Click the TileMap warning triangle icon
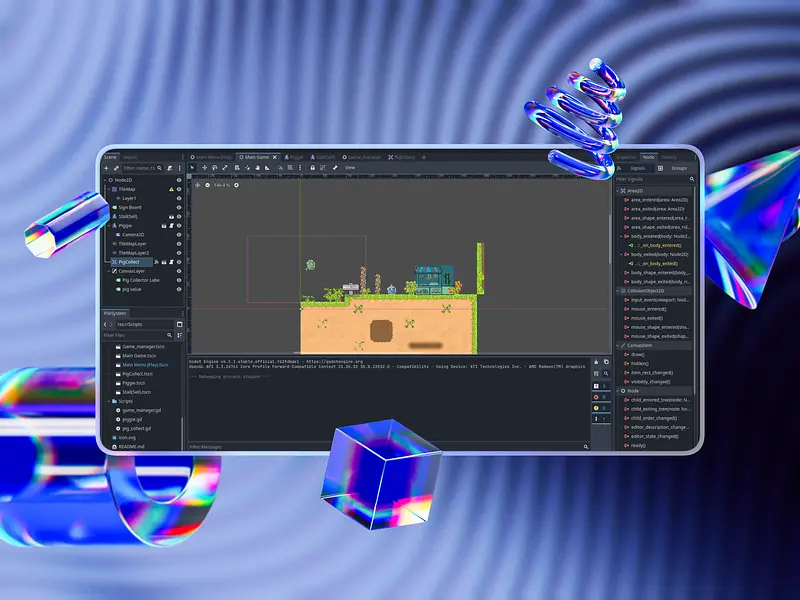Viewport: 800px width, 600px height. point(170,189)
